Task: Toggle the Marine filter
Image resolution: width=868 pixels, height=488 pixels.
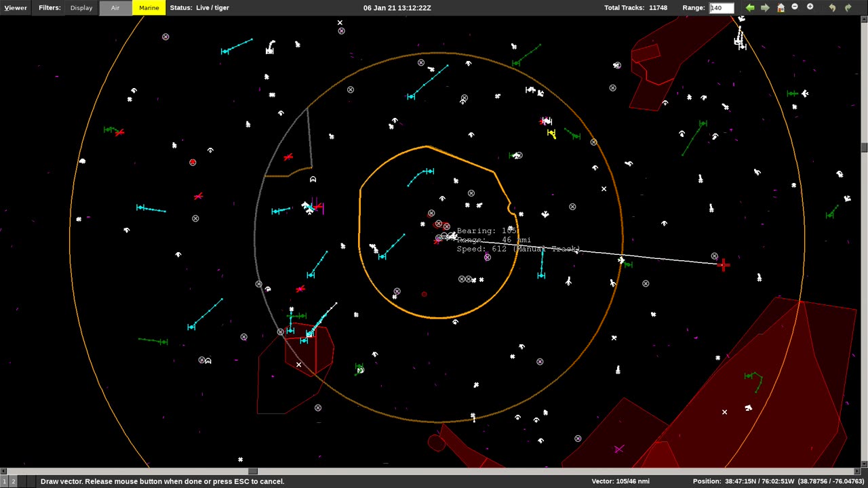Action: [x=149, y=7]
